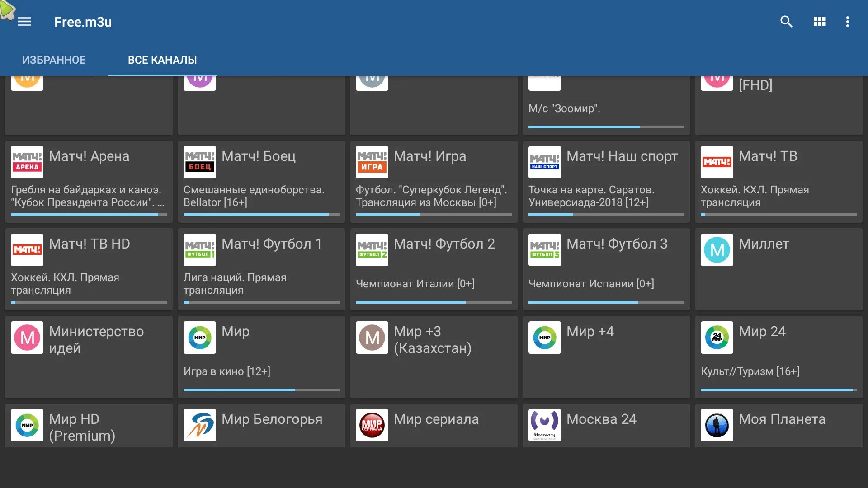Screen dimensions: 868x488
Task: Click the Москва 24 channel logo
Action: (x=545, y=425)
